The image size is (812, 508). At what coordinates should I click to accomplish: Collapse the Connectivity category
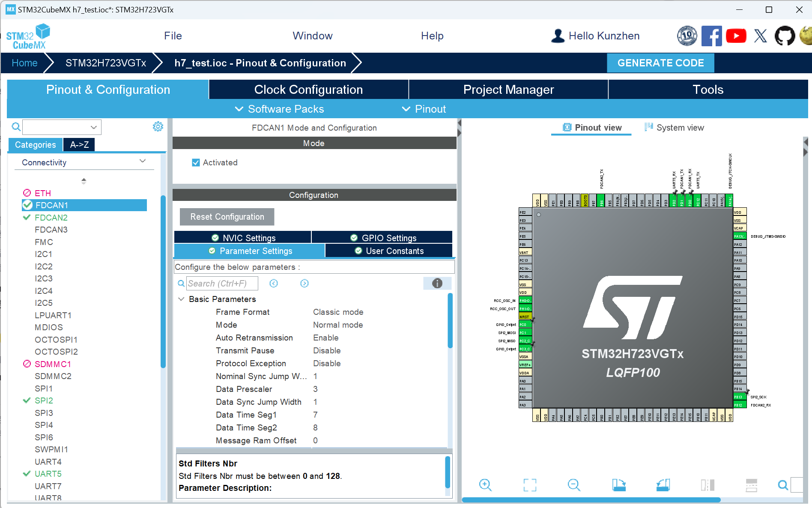pos(143,161)
